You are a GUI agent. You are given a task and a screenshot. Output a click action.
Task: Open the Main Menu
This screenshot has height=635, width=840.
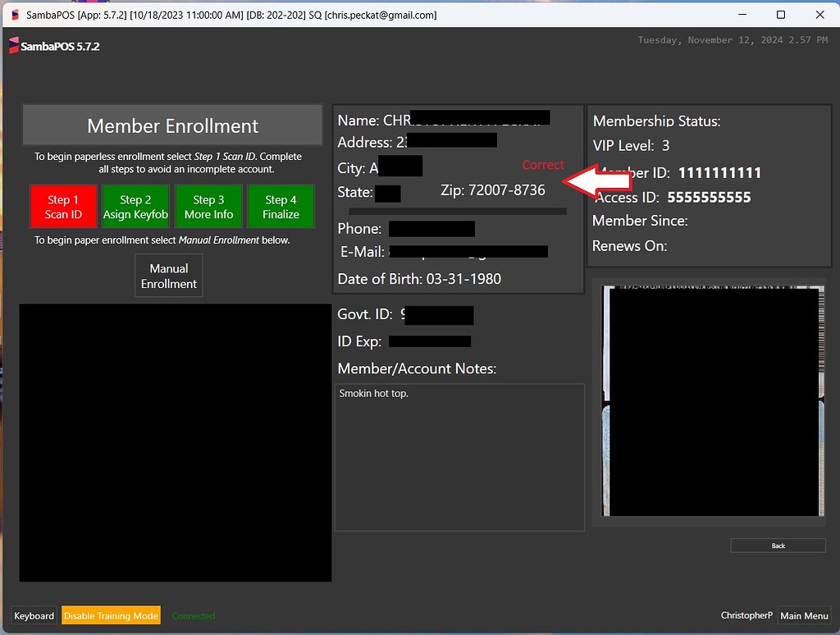pyautogui.click(x=804, y=615)
